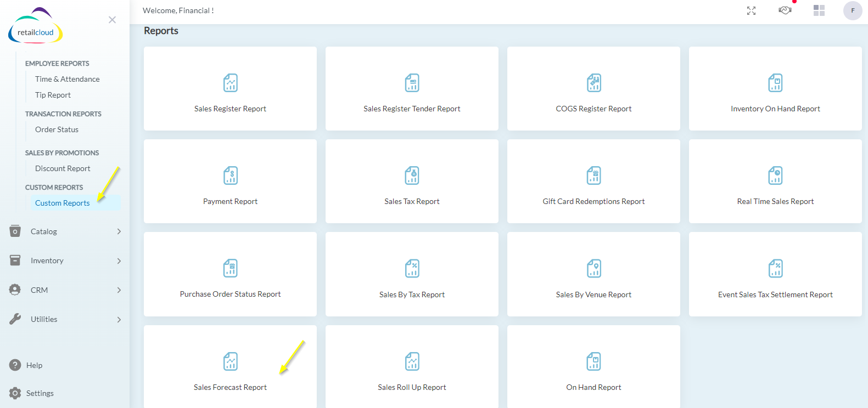Click the Catalog bag icon in sidebar
The width and height of the screenshot is (868, 408).
tap(15, 231)
